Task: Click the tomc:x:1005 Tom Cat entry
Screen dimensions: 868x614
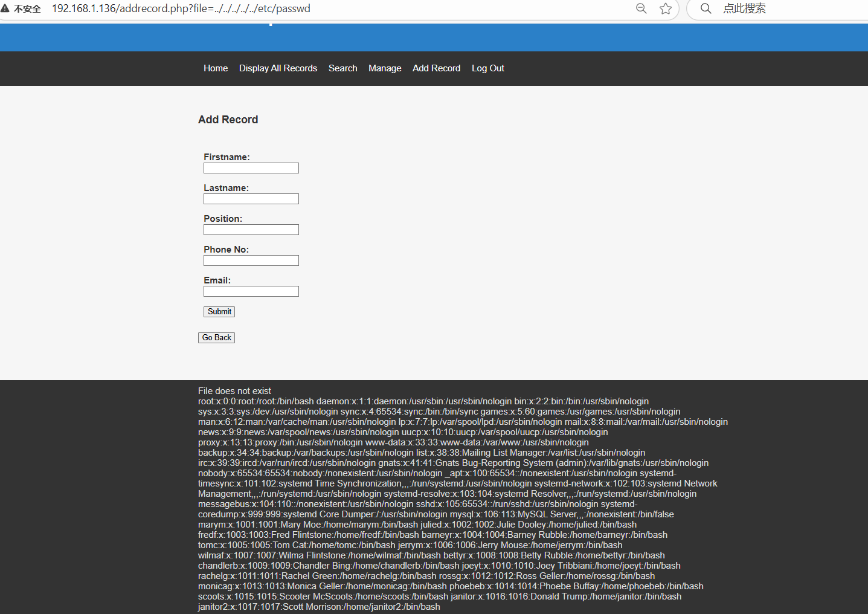Action: 297,545
